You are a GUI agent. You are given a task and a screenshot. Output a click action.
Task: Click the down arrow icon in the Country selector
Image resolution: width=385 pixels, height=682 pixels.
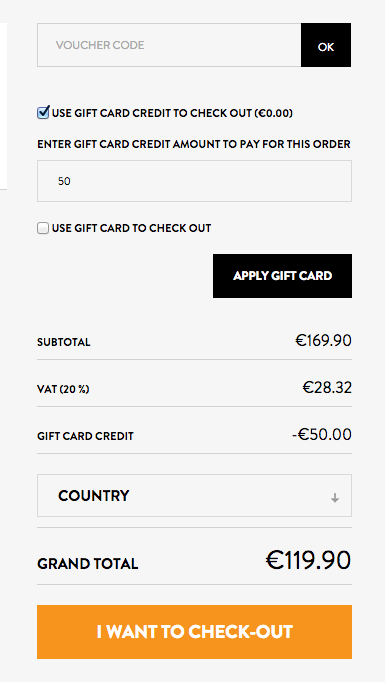(335, 498)
